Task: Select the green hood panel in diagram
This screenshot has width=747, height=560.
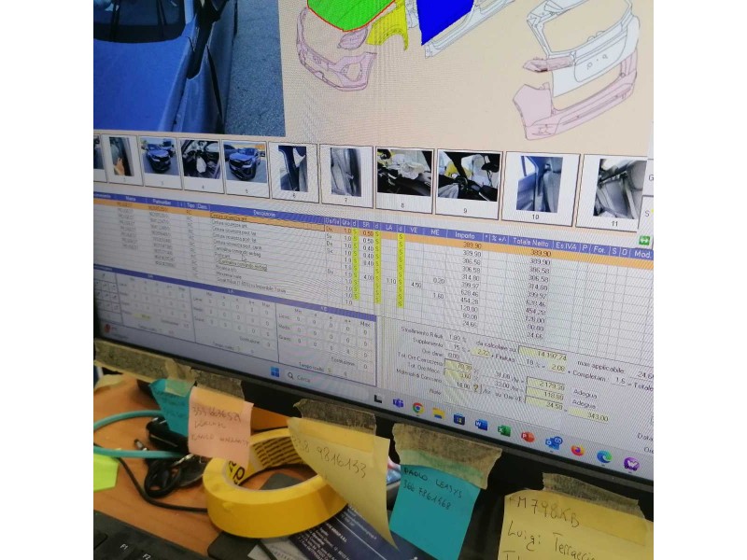Action: point(350,13)
